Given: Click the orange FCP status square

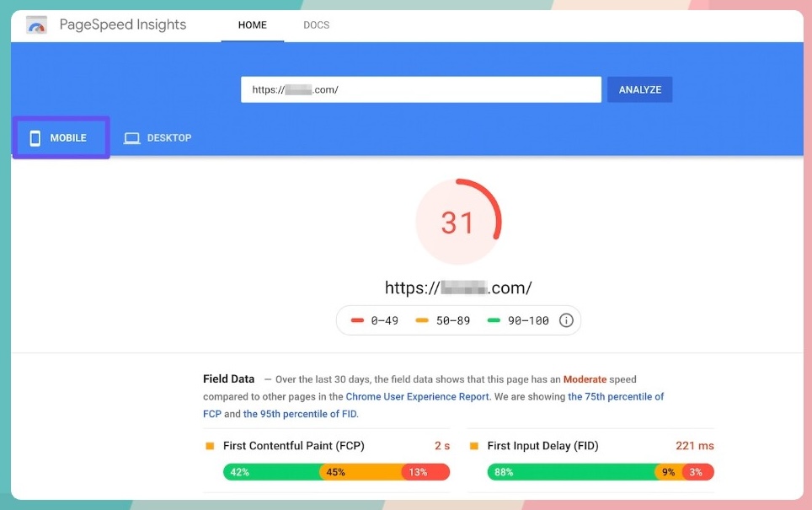Looking at the screenshot, I should click(210, 446).
